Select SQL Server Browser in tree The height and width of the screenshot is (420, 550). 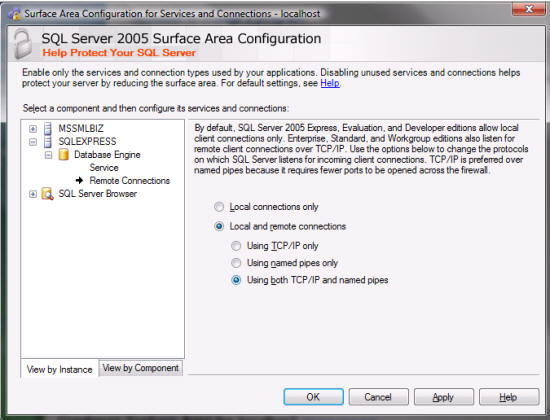point(98,194)
